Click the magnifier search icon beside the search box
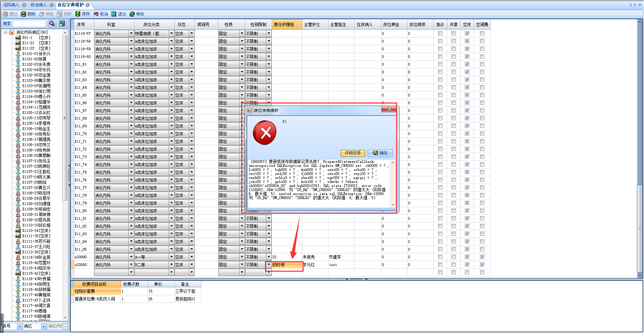The image size is (644, 333). point(52,23)
